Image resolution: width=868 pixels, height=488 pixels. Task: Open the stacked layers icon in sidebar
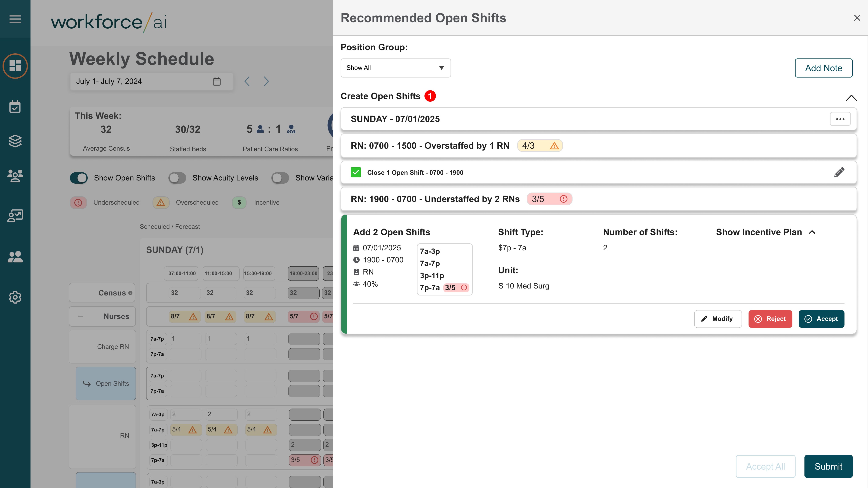click(15, 141)
